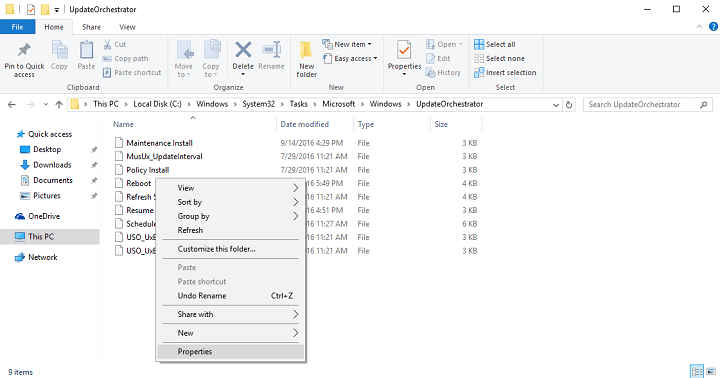Switch to the View tab
The width and height of the screenshot is (720, 378).
point(127,27)
